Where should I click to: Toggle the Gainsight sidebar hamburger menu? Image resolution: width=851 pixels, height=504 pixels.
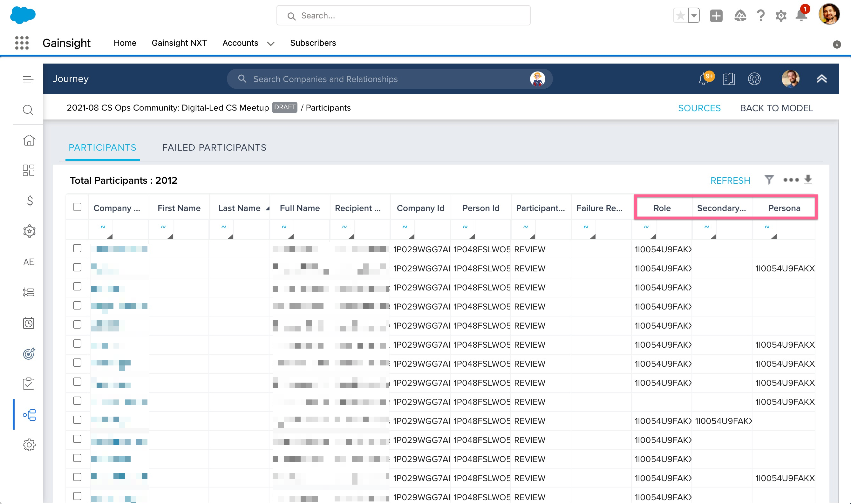point(28,80)
